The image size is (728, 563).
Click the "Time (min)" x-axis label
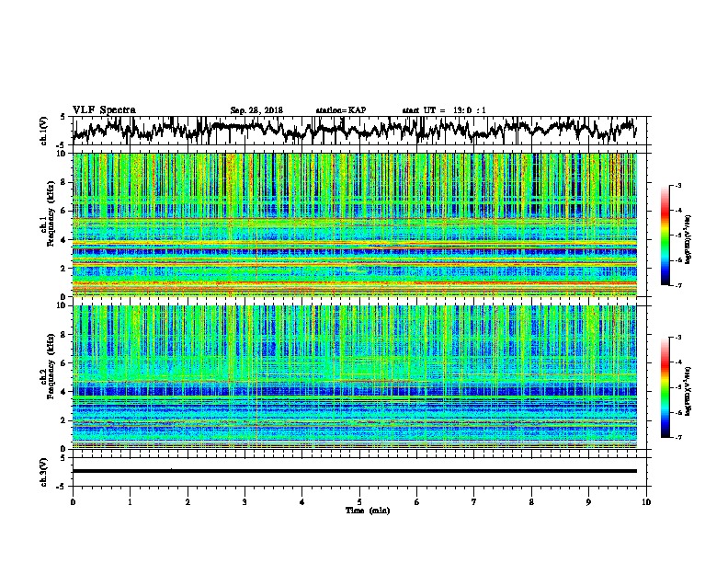368,511
